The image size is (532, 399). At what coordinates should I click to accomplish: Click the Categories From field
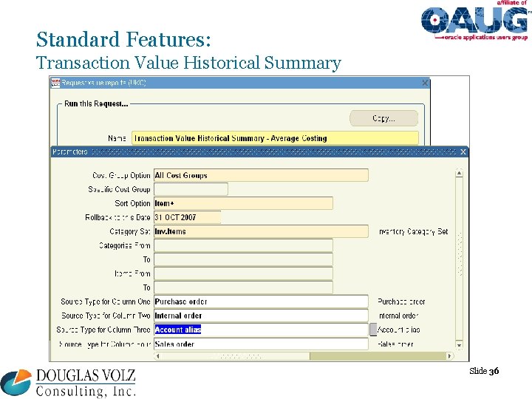pos(243,245)
